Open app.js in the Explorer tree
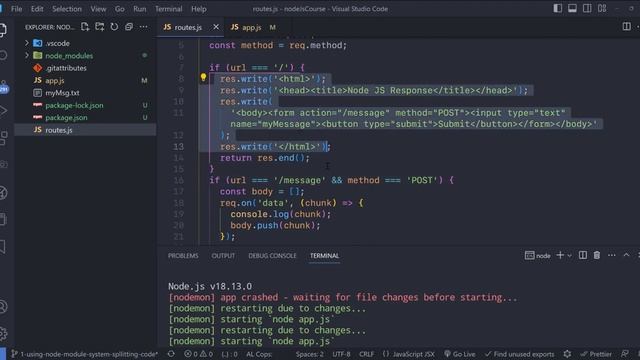The height and width of the screenshot is (360, 640). 85,80
